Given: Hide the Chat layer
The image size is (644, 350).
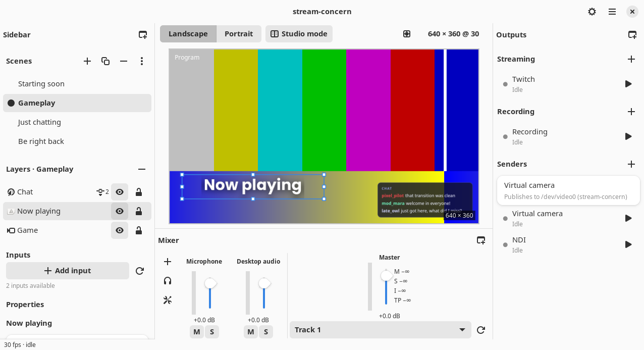Looking at the screenshot, I should tap(120, 192).
